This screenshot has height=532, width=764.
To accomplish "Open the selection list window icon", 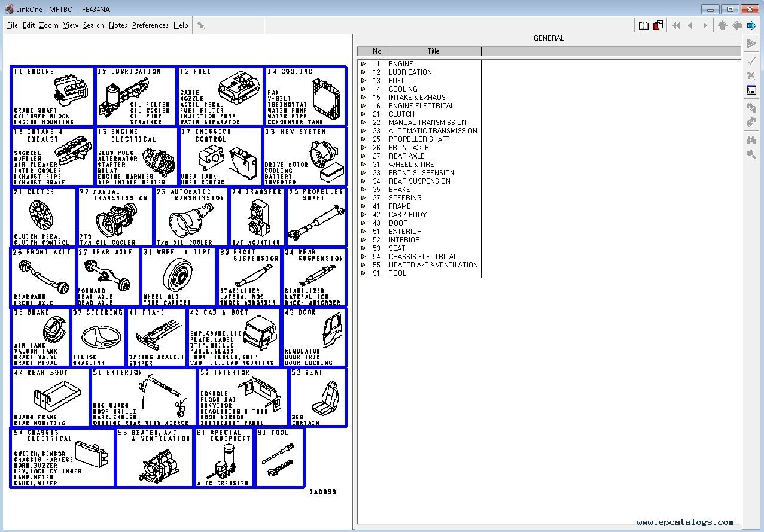I will [751, 90].
